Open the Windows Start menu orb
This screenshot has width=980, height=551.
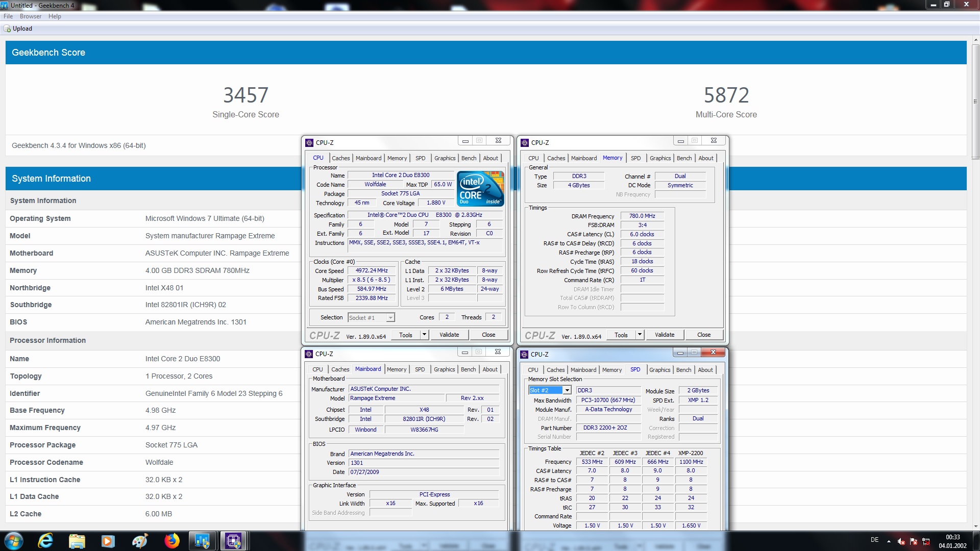[x=14, y=541]
